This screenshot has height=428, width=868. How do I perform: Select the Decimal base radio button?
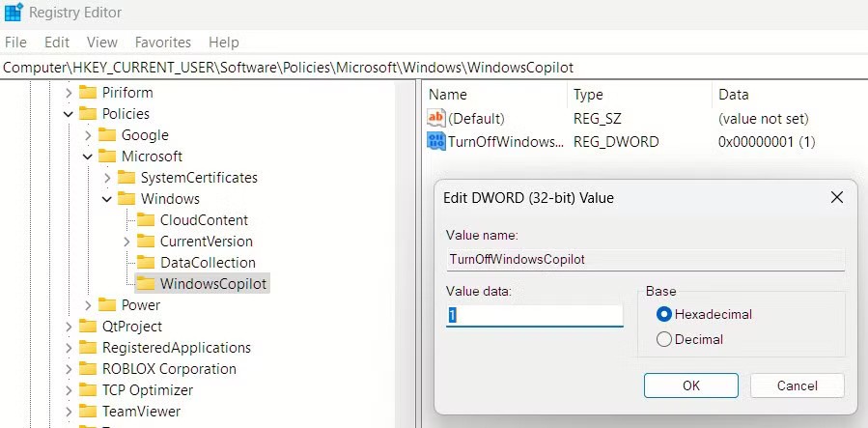[x=663, y=339]
